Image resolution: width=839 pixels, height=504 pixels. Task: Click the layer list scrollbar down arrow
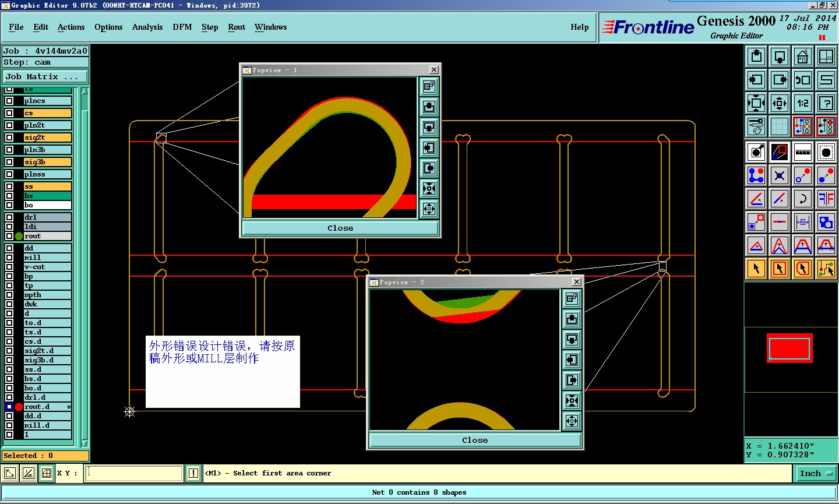(x=84, y=443)
